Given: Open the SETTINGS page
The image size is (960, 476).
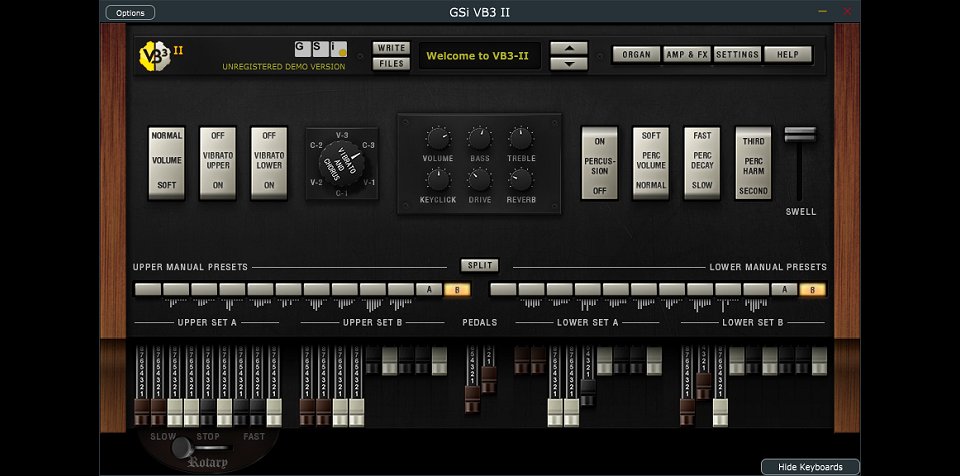Looking at the screenshot, I should (x=737, y=55).
